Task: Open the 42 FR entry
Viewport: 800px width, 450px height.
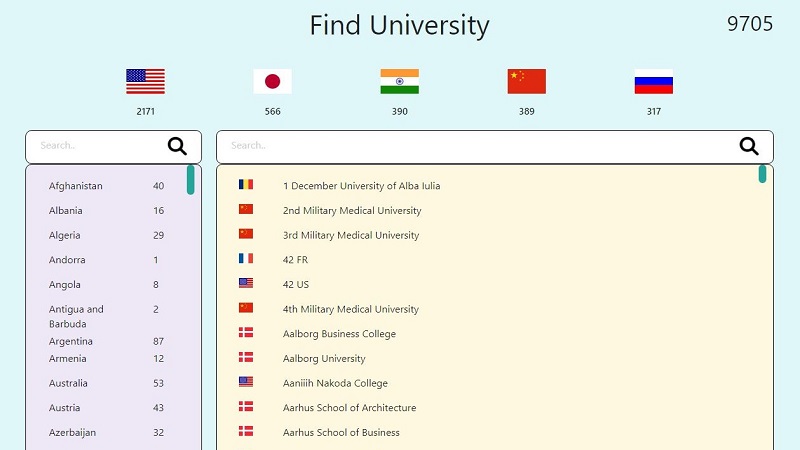Action: (x=295, y=260)
